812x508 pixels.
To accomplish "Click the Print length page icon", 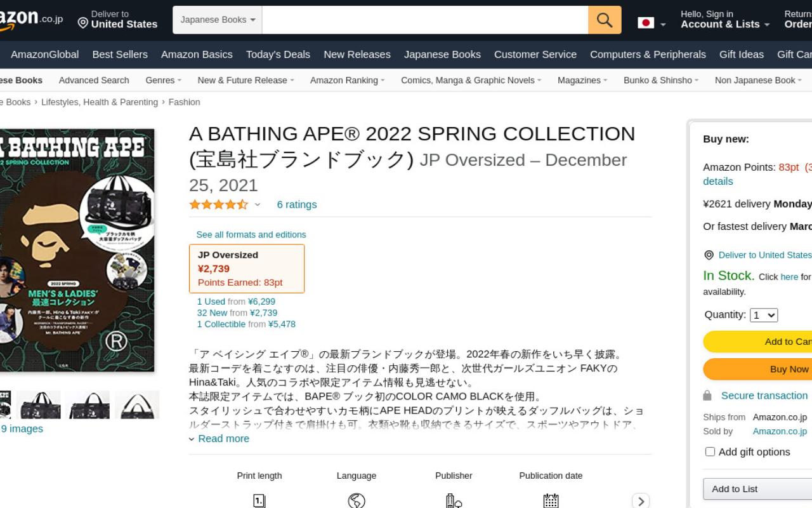I will click(x=259, y=501).
